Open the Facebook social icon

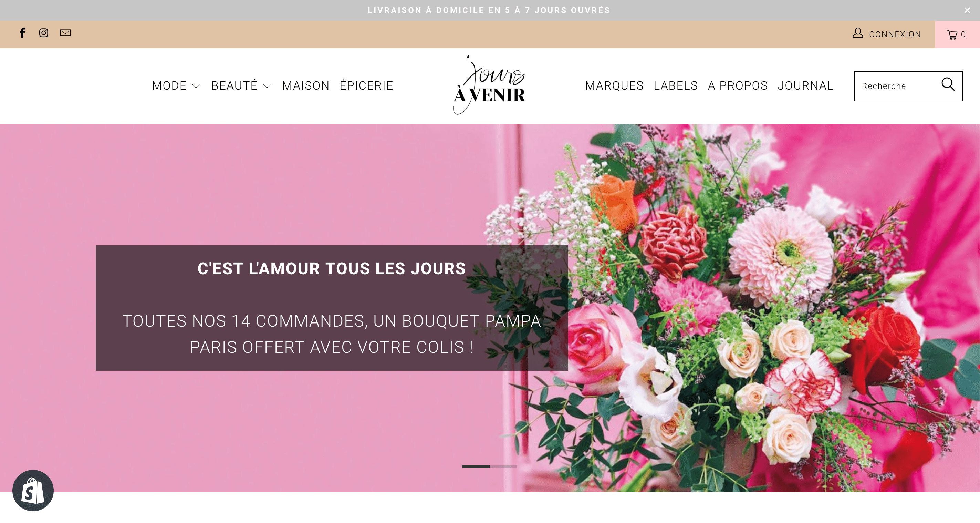pyautogui.click(x=22, y=33)
